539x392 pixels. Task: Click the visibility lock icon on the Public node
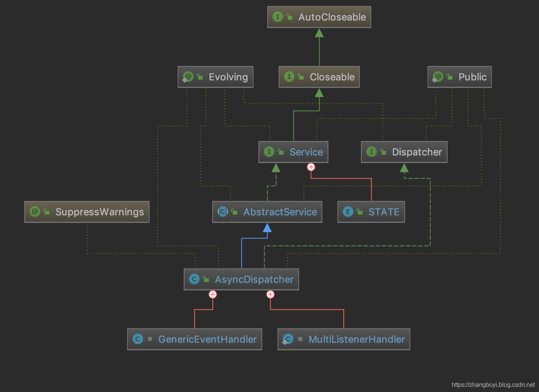point(449,77)
